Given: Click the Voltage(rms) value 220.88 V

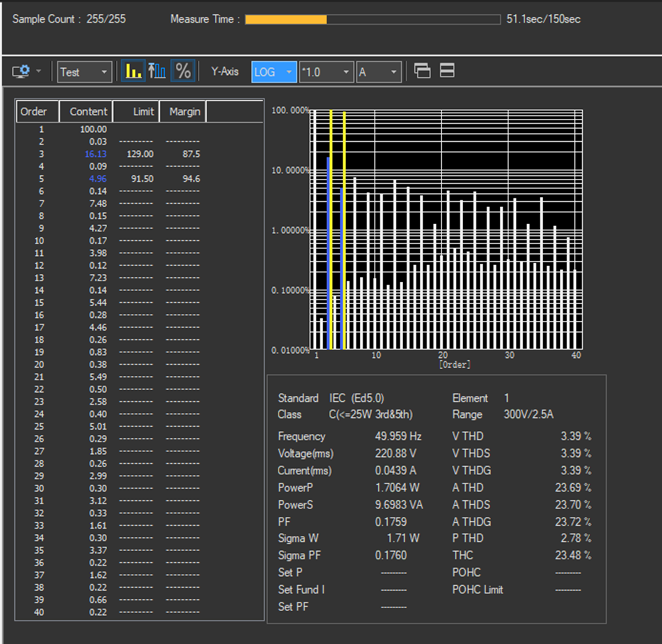Looking at the screenshot, I should coord(396,453).
